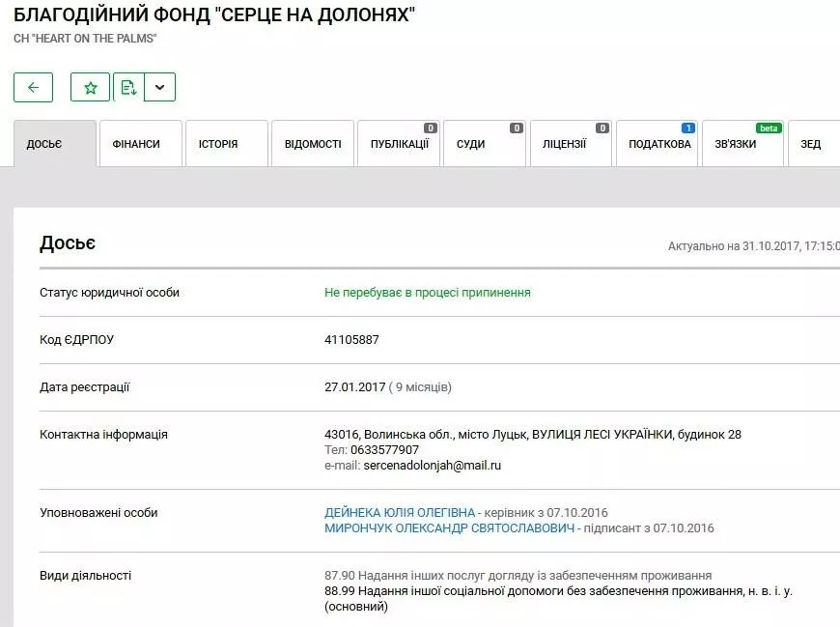This screenshot has height=627, width=840.
Task: Click the ЄДРПОУ code 41105887
Action: tap(352, 340)
